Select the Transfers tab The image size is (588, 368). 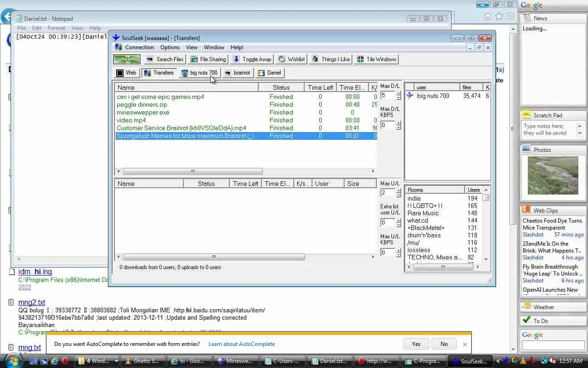coord(159,73)
